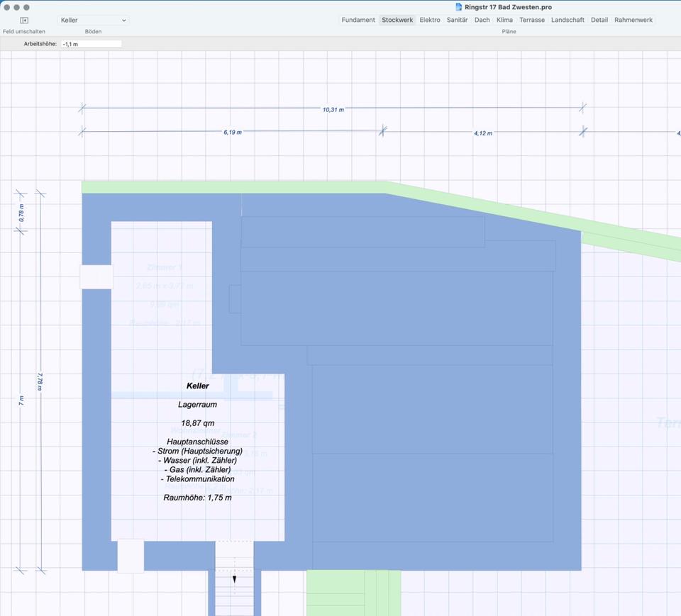The image size is (681, 616).
Task: Switch to the Landschaft plan
Action: [x=567, y=20]
